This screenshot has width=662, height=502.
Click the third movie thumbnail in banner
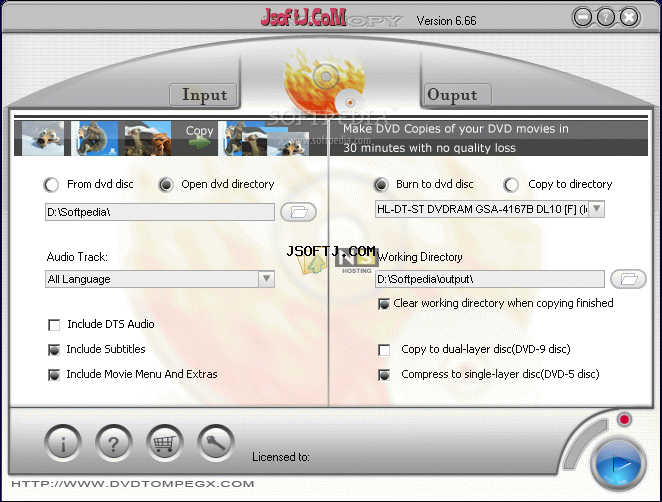(148, 138)
